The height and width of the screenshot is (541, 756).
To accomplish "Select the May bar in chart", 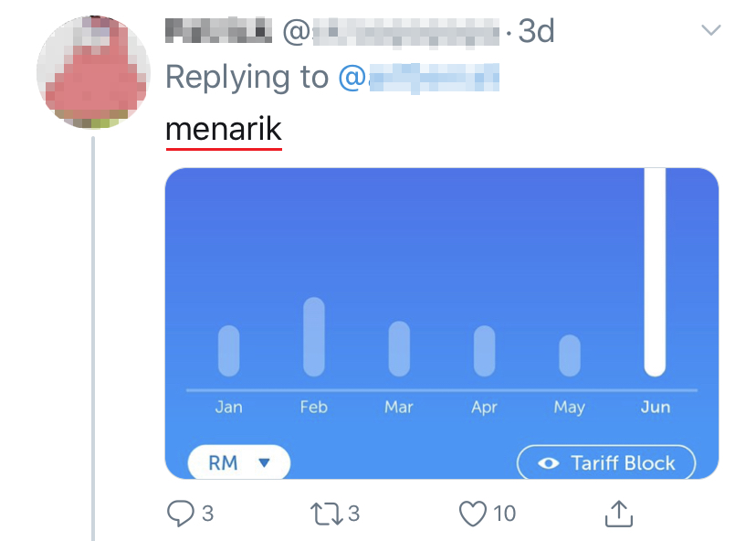I will (569, 355).
